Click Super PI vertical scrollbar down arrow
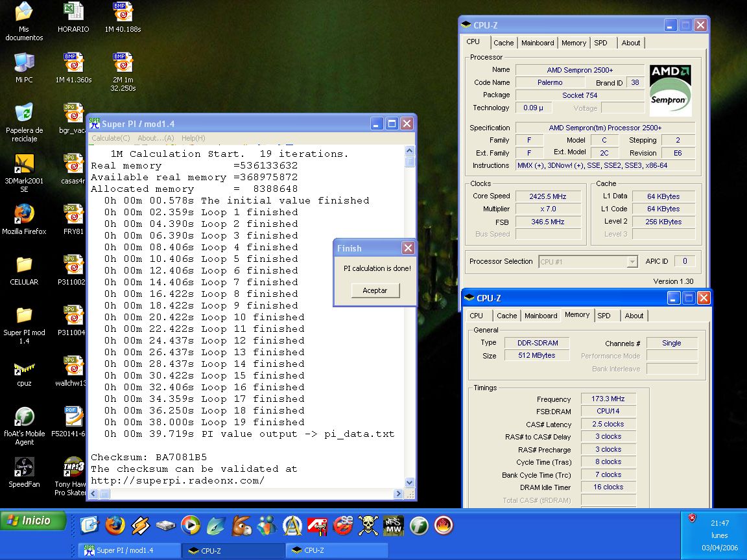This screenshot has height=560, width=747. click(410, 483)
